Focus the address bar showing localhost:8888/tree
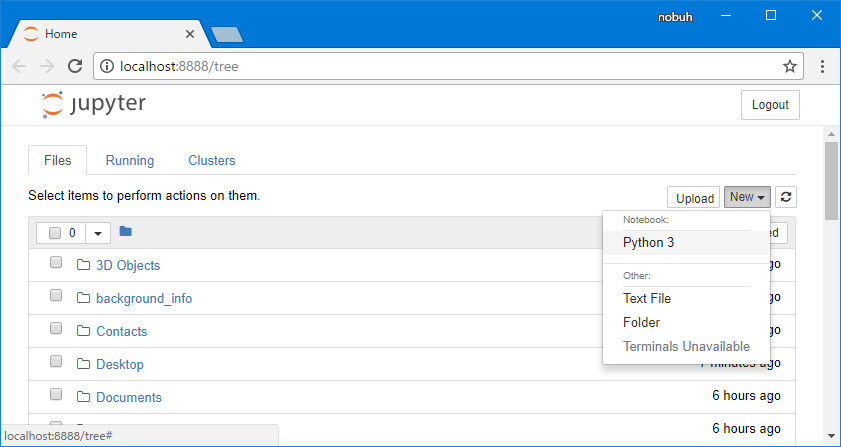 coord(448,66)
